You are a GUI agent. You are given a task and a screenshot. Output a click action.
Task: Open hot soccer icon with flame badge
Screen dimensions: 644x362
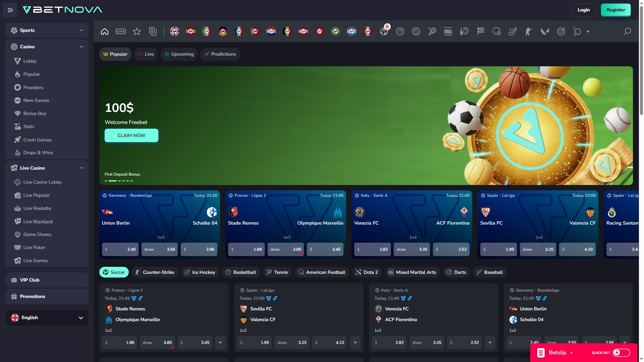point(384,31)
